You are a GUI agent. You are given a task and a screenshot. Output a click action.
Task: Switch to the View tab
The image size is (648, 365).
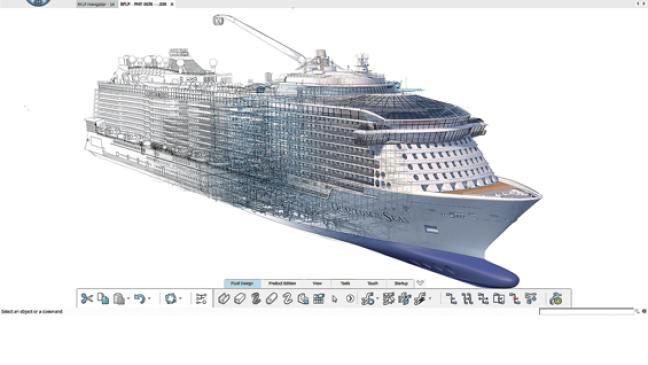pos(317,284)
